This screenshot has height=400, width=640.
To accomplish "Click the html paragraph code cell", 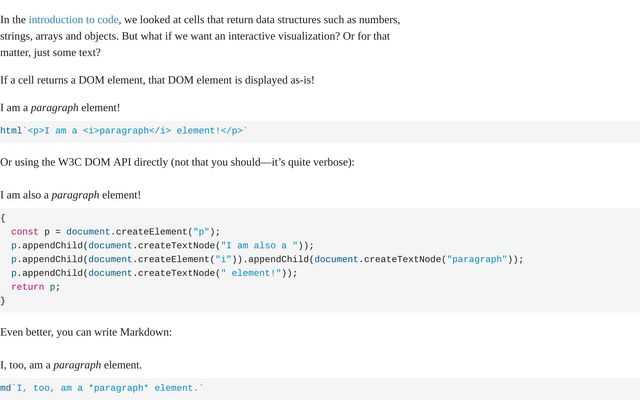I will pos(123,131).
